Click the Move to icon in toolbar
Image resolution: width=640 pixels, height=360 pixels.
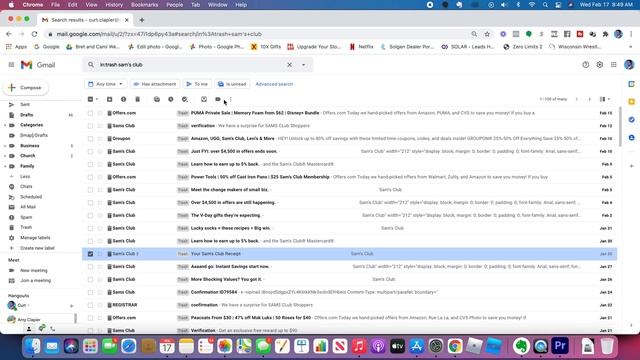[x=204, y=99]
